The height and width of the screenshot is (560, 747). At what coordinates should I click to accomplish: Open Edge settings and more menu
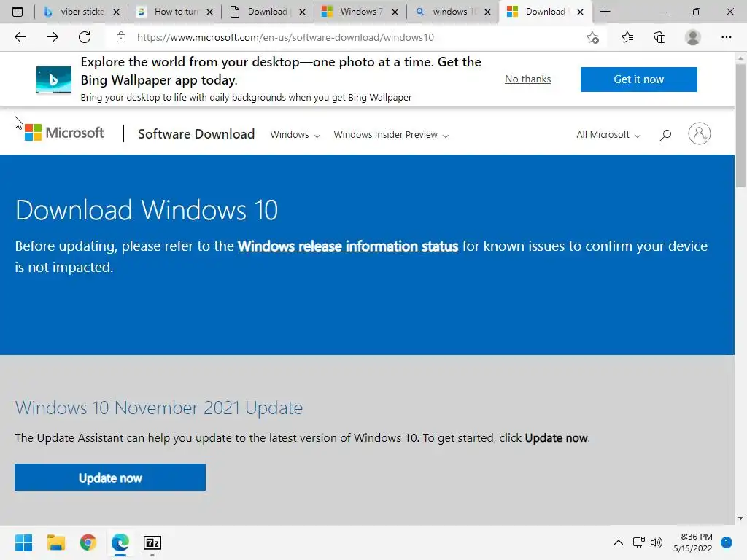coord(726,37)
